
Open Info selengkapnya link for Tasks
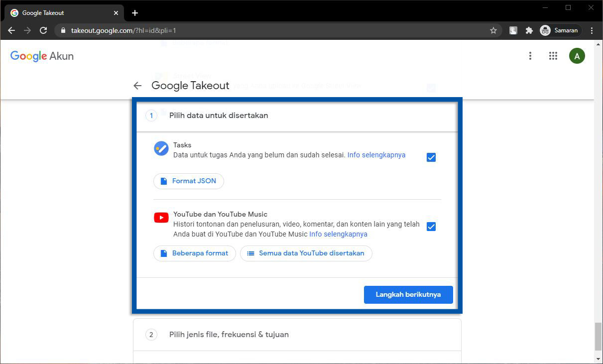point(376,155)
